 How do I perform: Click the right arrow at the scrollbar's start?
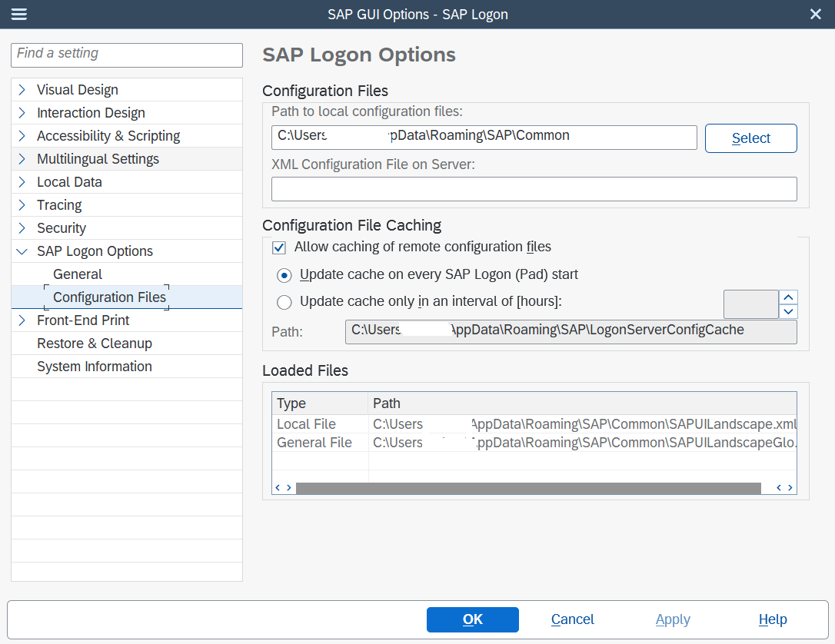[289, 488]
